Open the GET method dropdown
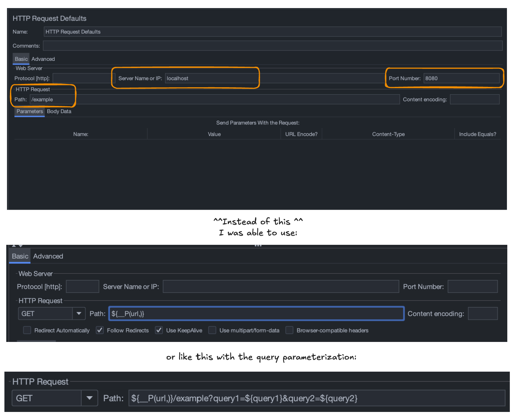 point(78,313)
